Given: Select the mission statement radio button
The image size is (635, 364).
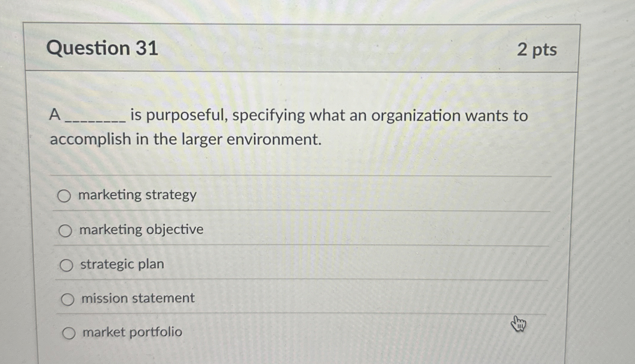Looking at the screenshot, I should (69, 299).
